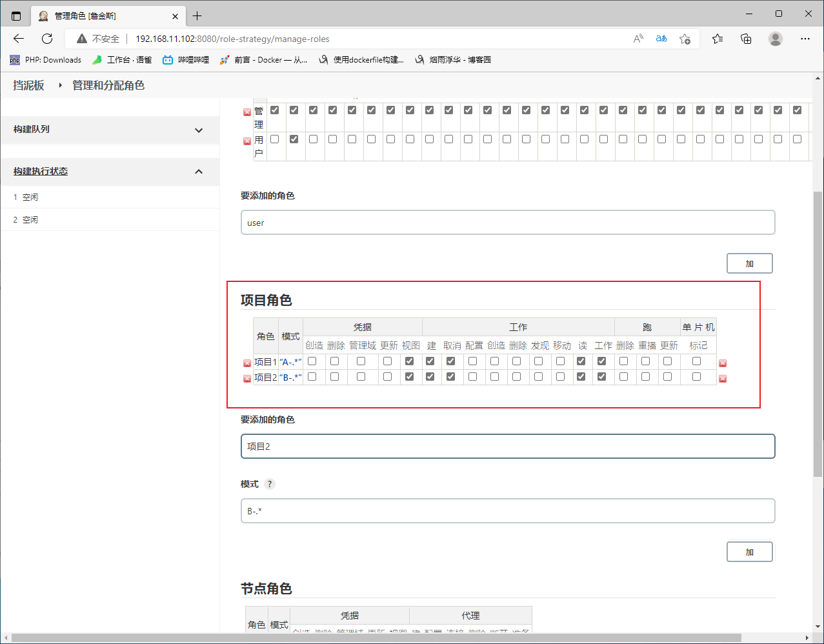The width and height of the screenshot is (824, 644).
Task: Focus the role name field containing user
Action: [508, 223]
